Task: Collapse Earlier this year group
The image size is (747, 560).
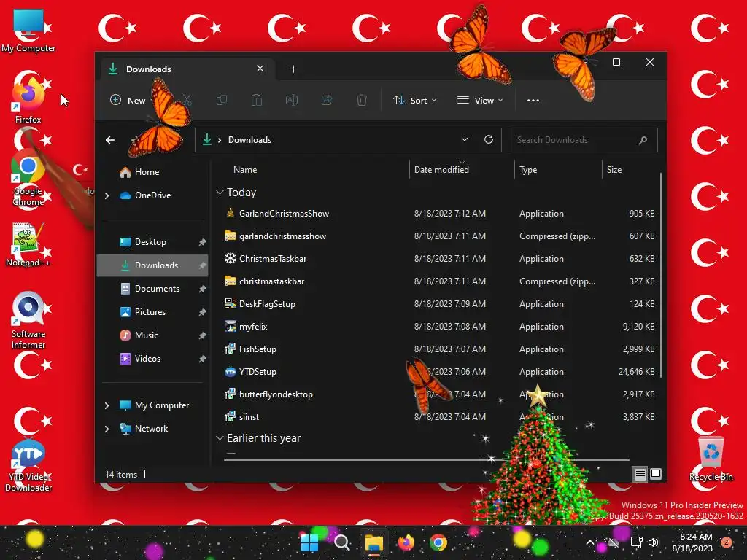Action: point(220,438)
